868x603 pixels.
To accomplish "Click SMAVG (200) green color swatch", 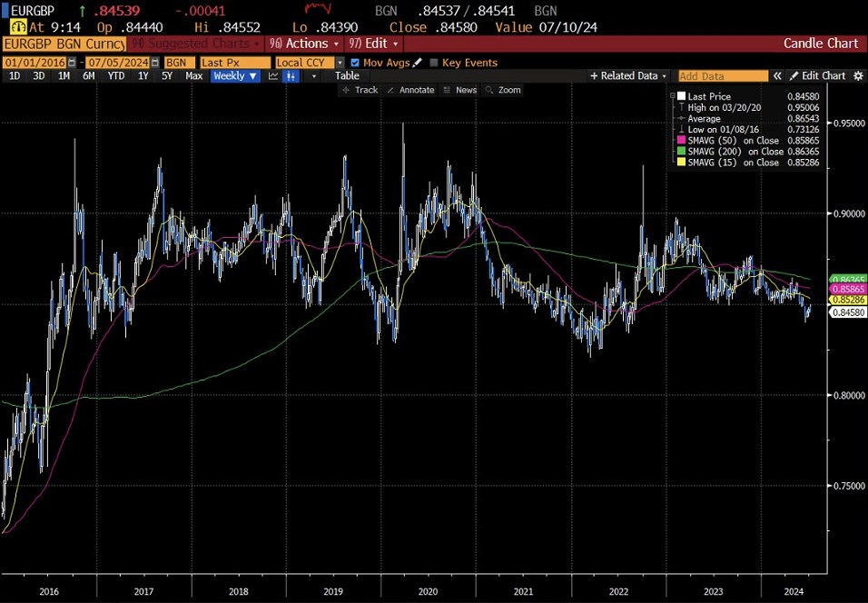I will pos(682,151).
